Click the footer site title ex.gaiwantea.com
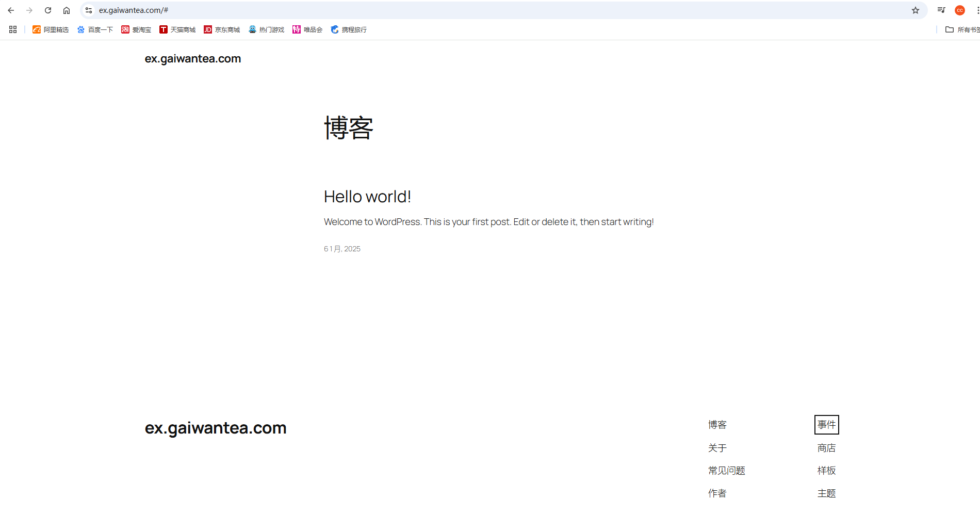The image size is (980, 513). click(x=216, y=428)
